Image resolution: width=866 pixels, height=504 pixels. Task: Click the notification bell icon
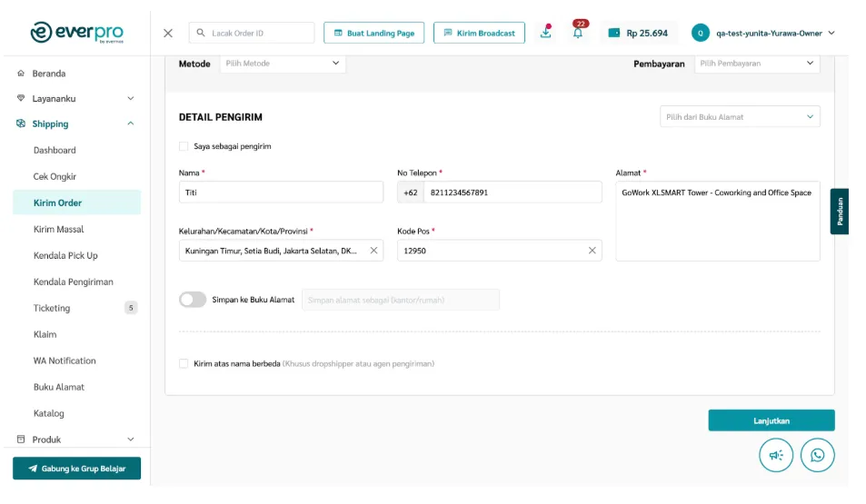(x=578, y=34)
